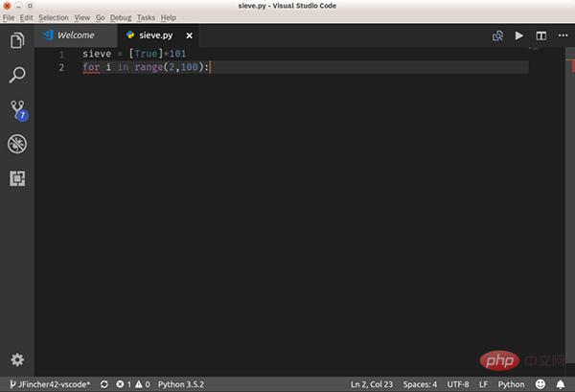Open the Debug panel
Viewport: 575px width, 392px height.
tap(17, 144)
